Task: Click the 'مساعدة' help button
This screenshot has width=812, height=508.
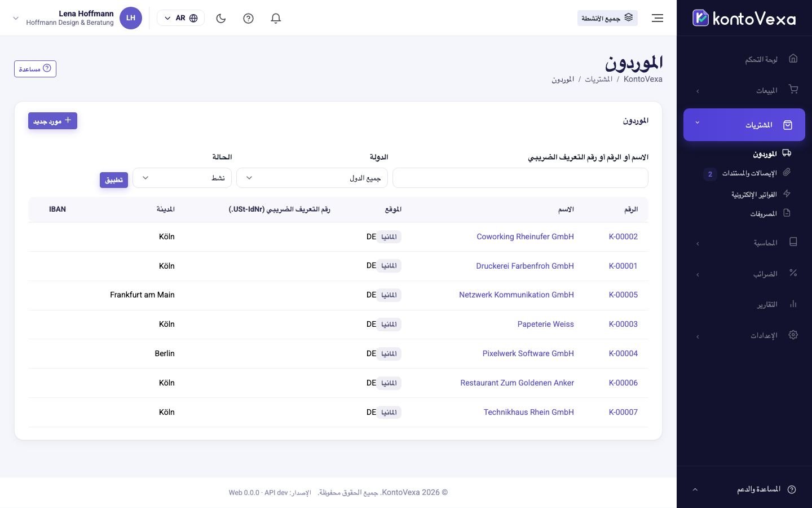Action: 35,69
